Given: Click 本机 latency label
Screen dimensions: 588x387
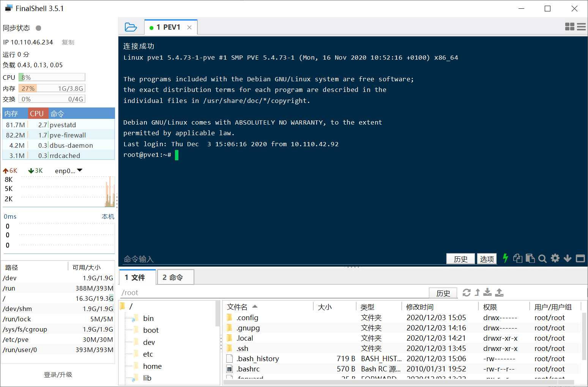Looking at the screenshot, I should click(x=108, y=216).
